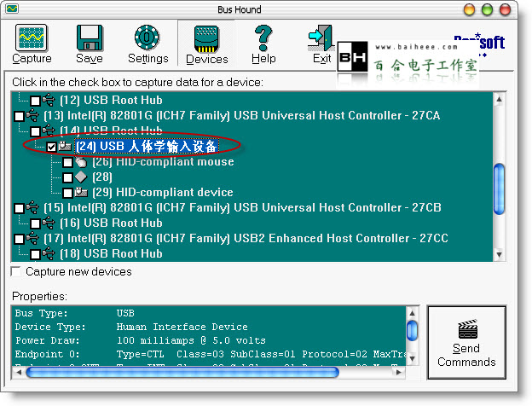Screen dimensions: 532x406
Task: Click the orange window button in the title bar
Action: coord(469,9)
